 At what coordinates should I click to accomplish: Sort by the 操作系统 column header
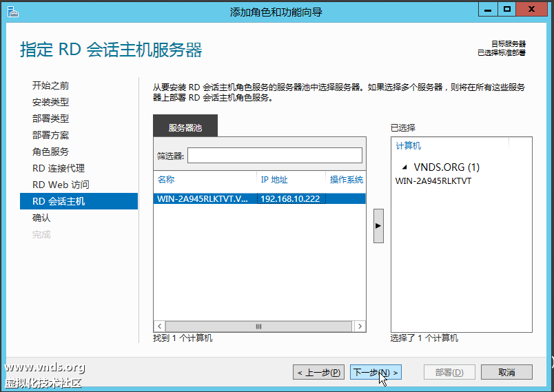click(x=346, y=180)
